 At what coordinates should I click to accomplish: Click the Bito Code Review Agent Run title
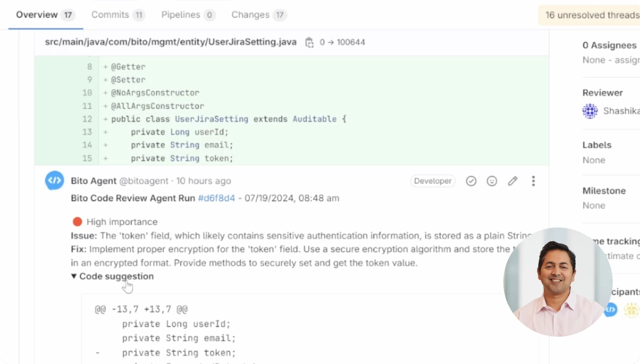point(133,198)
